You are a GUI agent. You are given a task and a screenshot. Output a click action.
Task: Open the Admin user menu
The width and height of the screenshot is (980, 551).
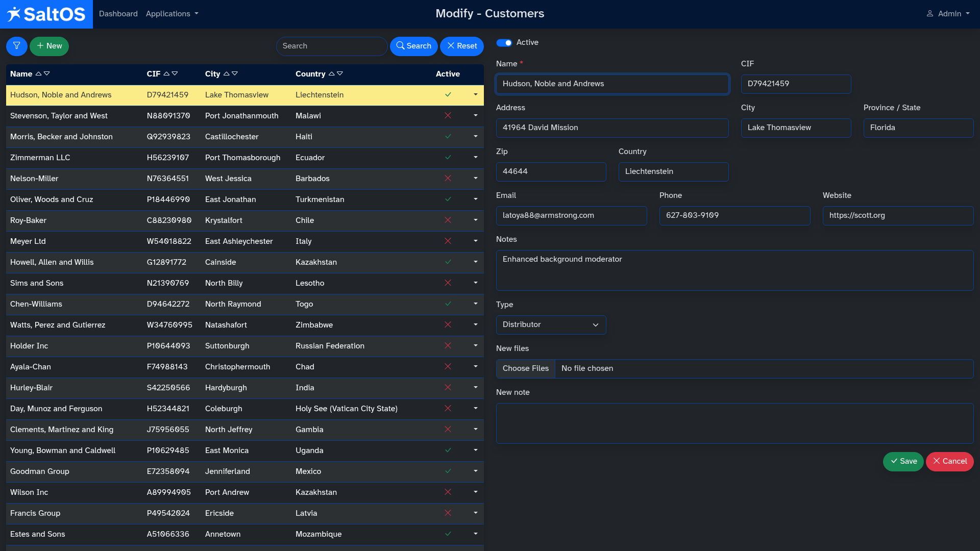pyautogui.click(x=948, y=14)
